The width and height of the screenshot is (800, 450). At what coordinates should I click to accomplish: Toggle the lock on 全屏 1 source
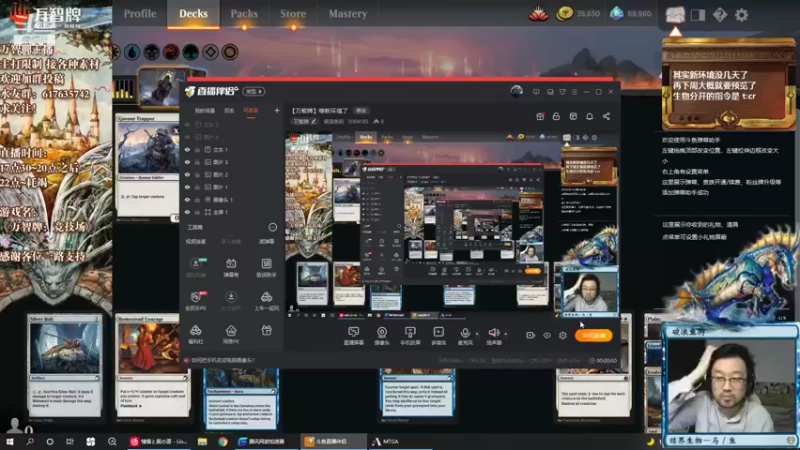pos(197,212)
